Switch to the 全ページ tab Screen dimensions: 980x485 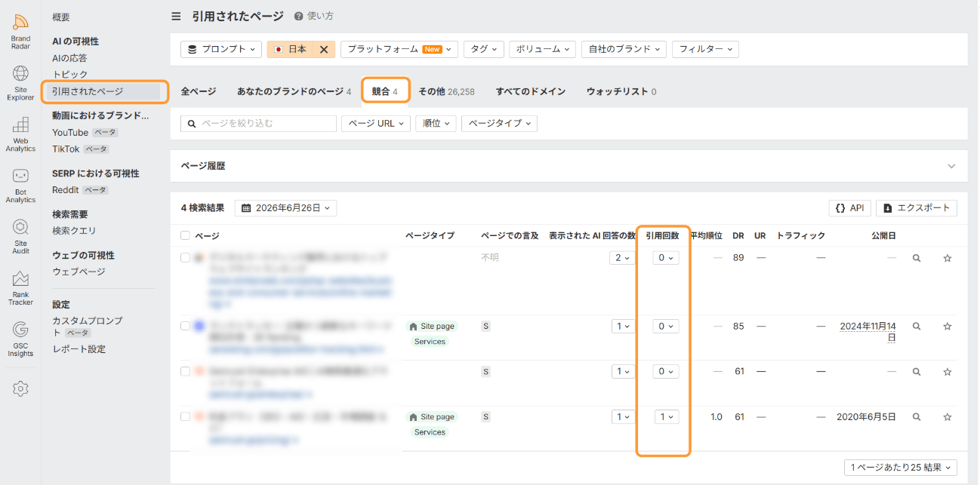click(199, 91)
